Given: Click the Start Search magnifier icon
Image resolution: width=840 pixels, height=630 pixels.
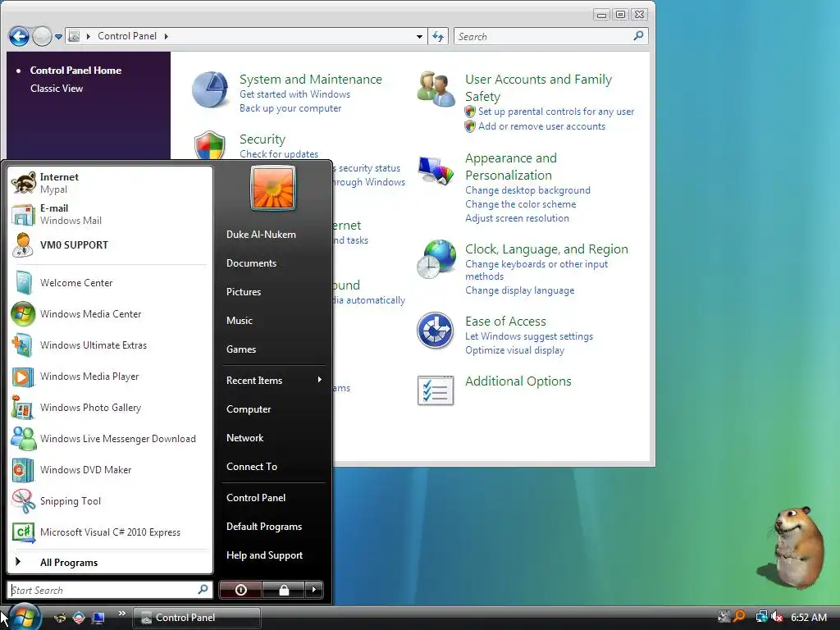Looking at the screenshot, I should pos(203,589).
